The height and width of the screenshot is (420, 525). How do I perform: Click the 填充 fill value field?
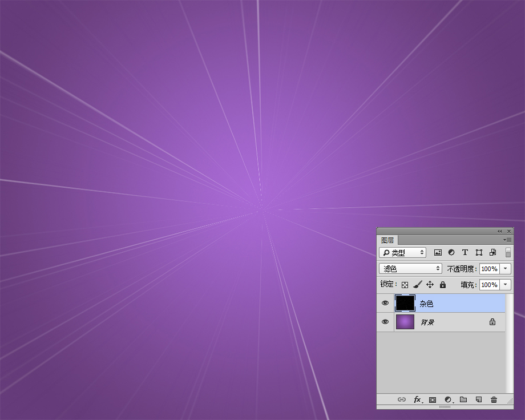coord(489,285)
